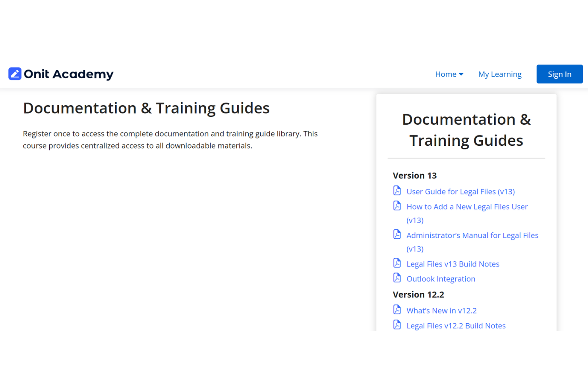Viewport: 588px width, 392px height.
Task: Open Legal Files v13 Build Notes link
Action: pyautogui.click(x=453, y=264)
